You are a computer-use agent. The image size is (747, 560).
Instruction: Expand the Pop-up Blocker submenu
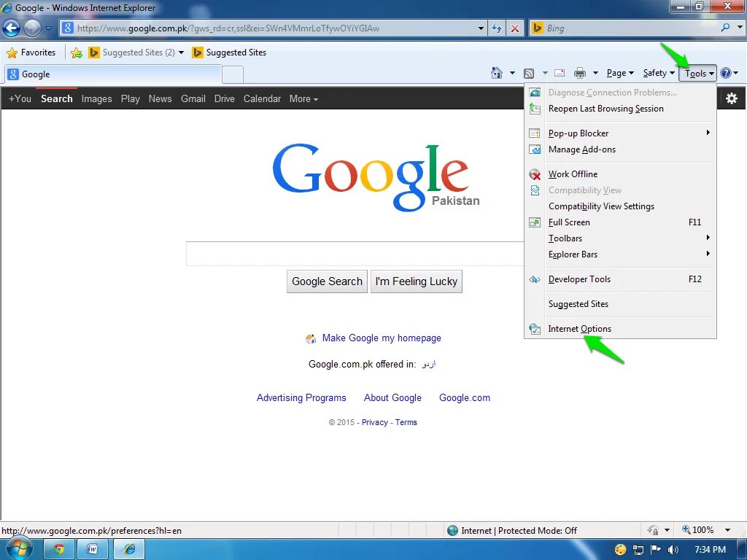pos(620,133)
